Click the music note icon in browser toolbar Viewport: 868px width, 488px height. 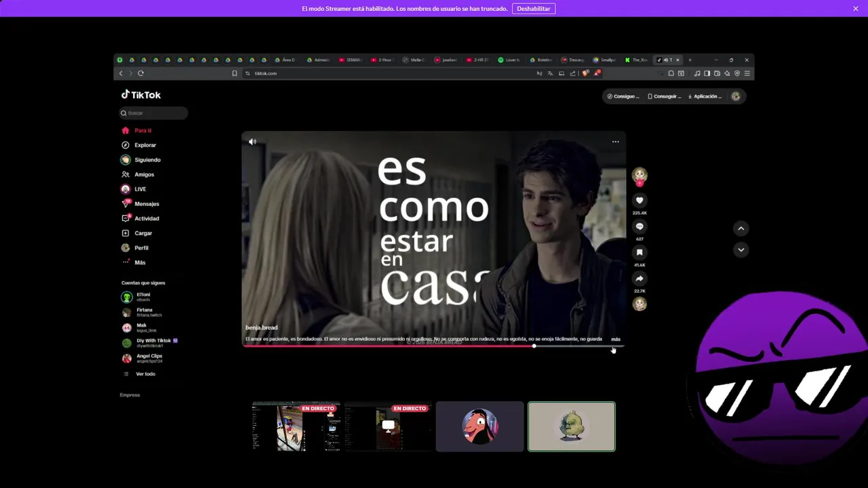[697, 73]
